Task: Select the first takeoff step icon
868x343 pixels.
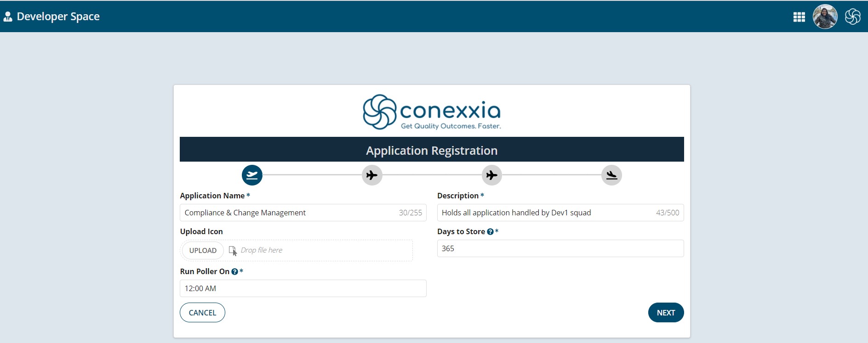Action: [x=252, y=175]
